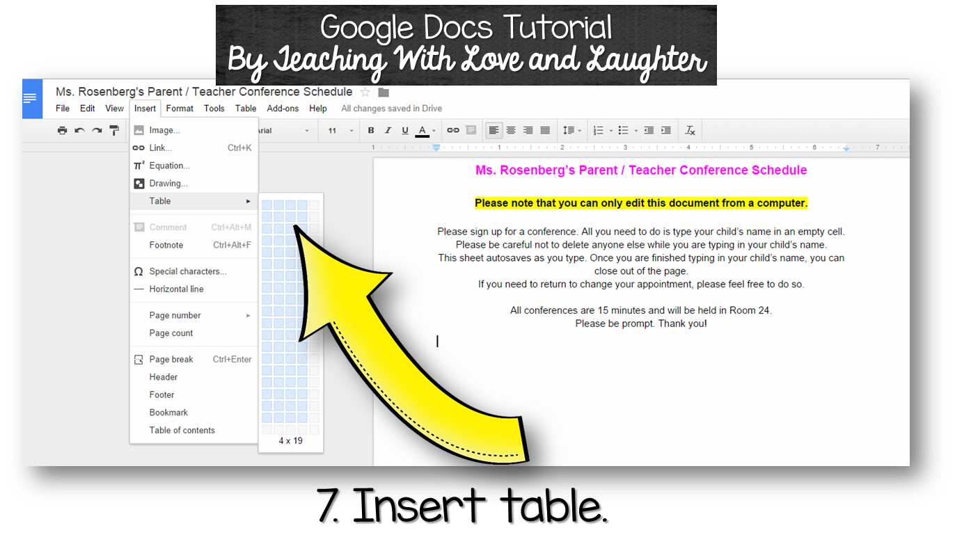Click the Print icon in the toolbar
Image resolution: width=955 pixels, height=560 pixels.
click(x=63, y=130)
